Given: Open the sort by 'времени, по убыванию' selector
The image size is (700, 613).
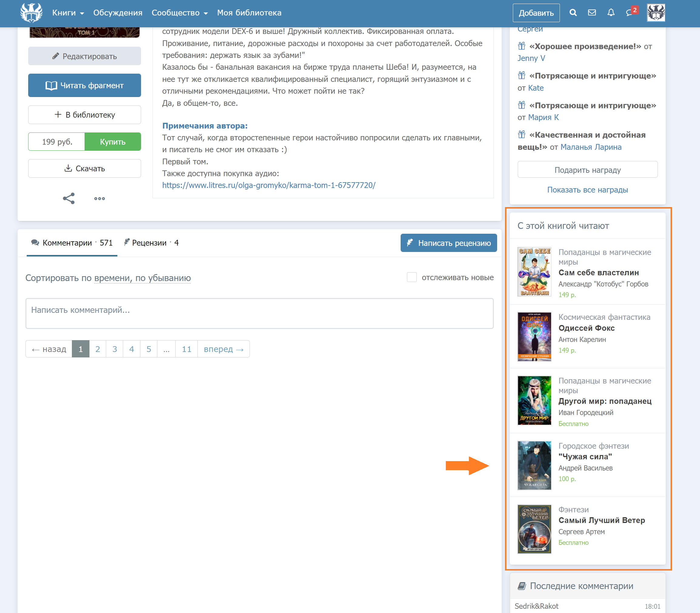Looking at the screenshot, I should (x=142, y=278).
